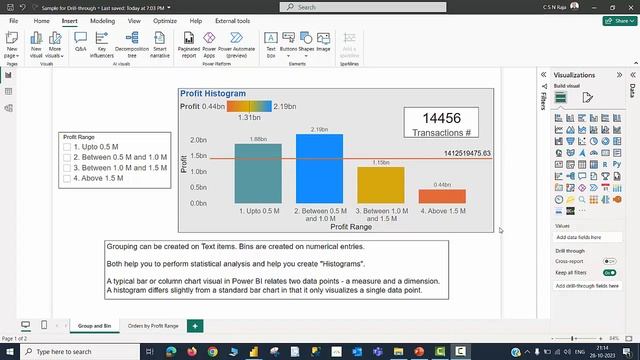The image size is (640, 360).
Task: Go to Orders by Profit Range page
Action: coord(153,326)
